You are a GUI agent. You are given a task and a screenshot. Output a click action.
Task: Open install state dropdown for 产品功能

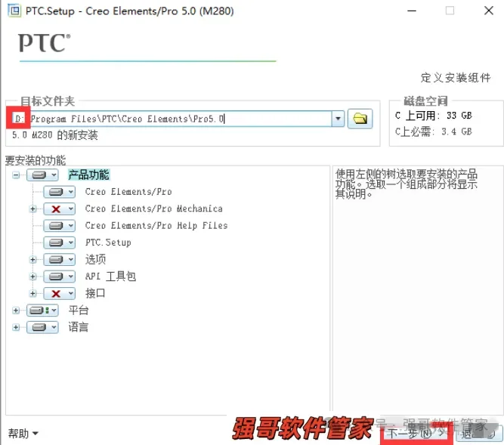click(x=54, y=175)
